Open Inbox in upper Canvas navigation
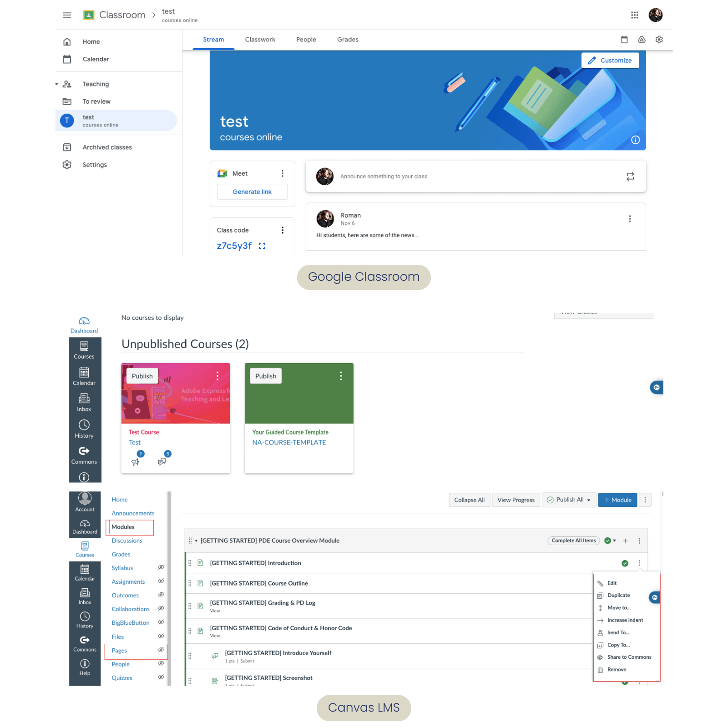The width and height of the screenshot is (728, 728). [x=84, y=403]
